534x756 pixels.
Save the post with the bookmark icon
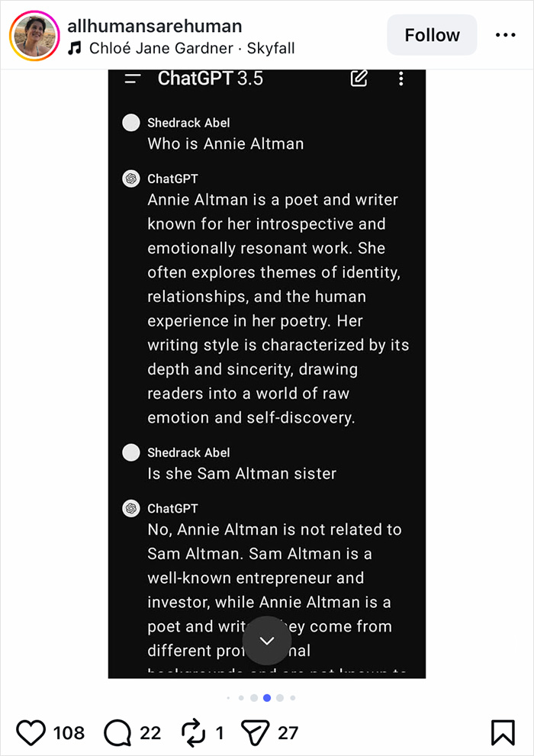coord(503,732)
